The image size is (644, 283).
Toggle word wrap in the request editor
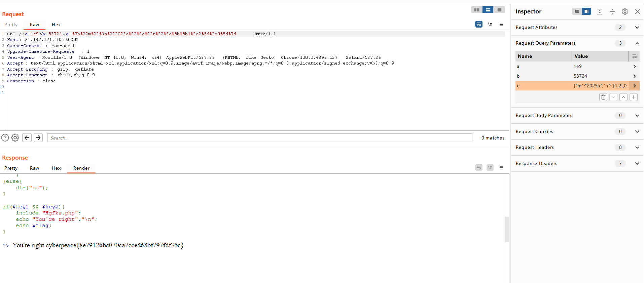click(x=479, y=24)
